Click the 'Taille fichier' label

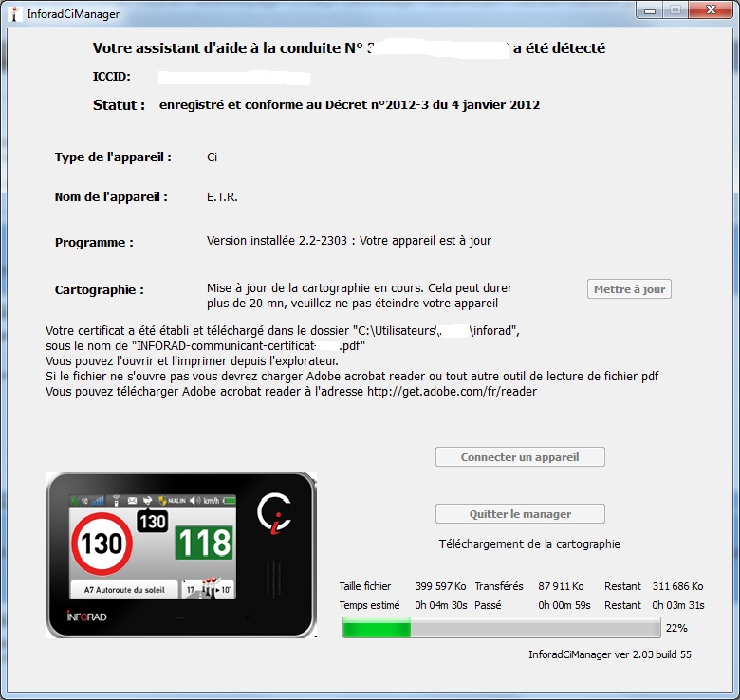coord(365,586)
